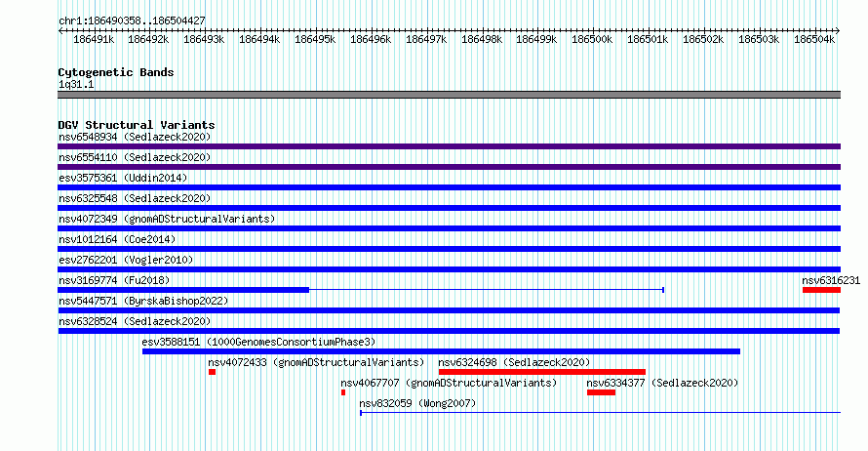Select the purple nsv6548934 variant bar
Viewport: 868px width, 451px height.
449,146
